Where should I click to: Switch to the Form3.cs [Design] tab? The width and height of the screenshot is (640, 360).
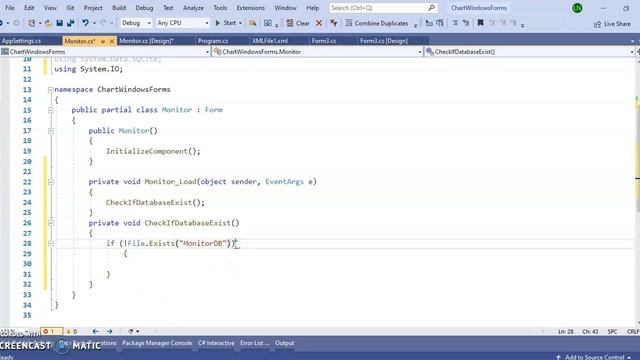384,41
